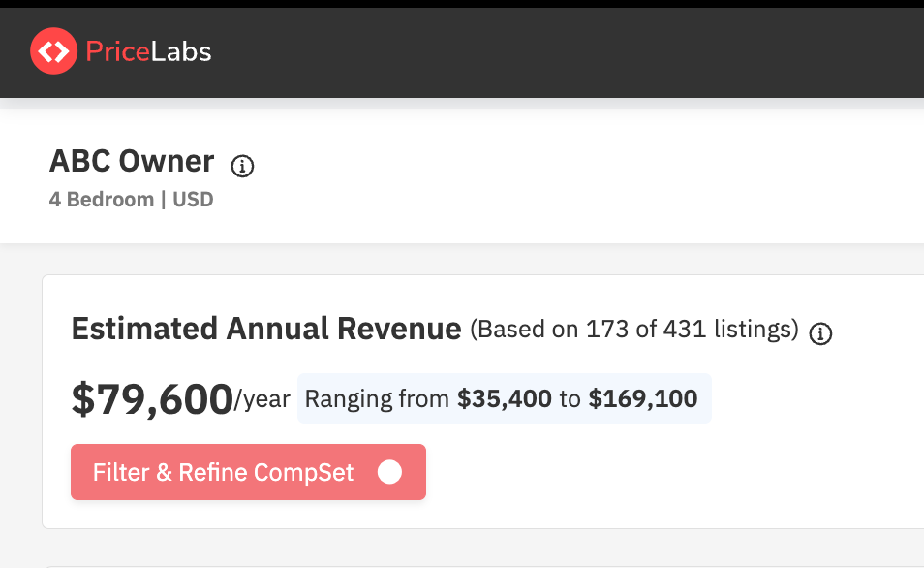The image size is (924, 568).
Task: Click the word Revenue in the card title
Action: pos(399,330)
